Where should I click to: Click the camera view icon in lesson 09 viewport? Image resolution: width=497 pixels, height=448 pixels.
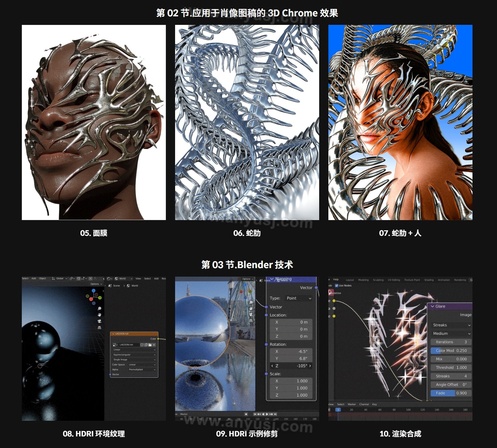tap(251, 314)
